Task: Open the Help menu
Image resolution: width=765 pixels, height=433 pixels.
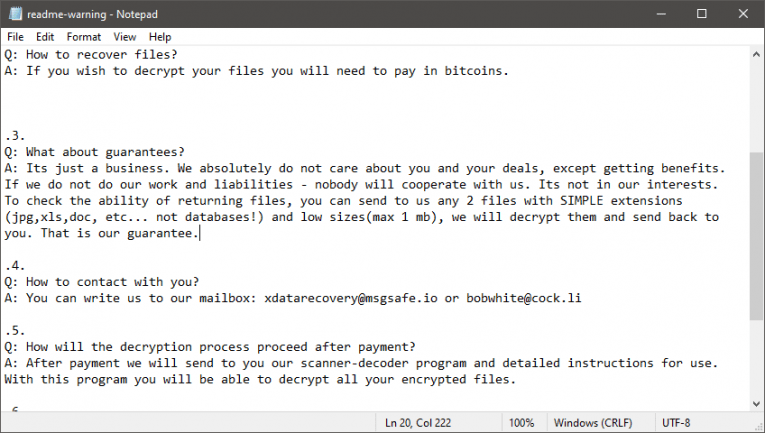Action: click(x=160, y=37)
